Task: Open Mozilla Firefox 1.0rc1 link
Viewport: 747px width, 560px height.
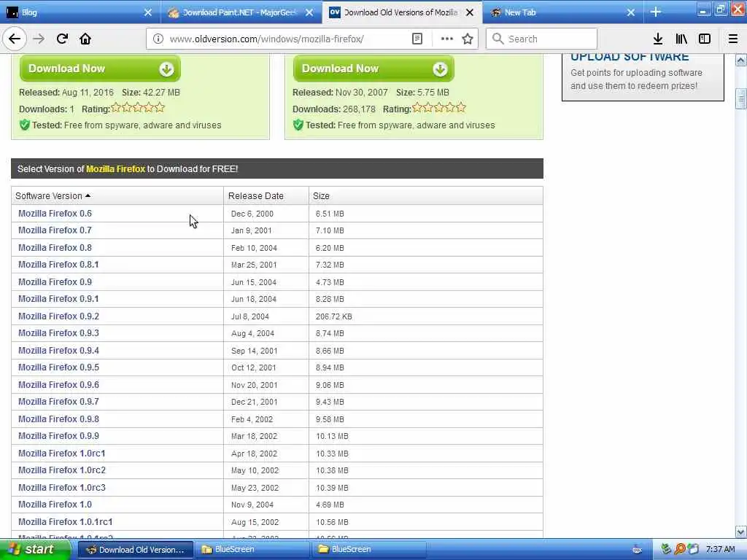Action: [x=61, y=454]
